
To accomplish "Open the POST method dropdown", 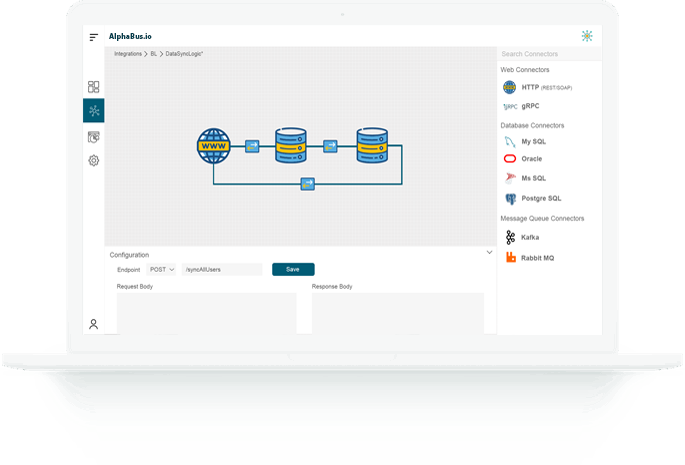I will pyautogui.click(x=161, y=269).
